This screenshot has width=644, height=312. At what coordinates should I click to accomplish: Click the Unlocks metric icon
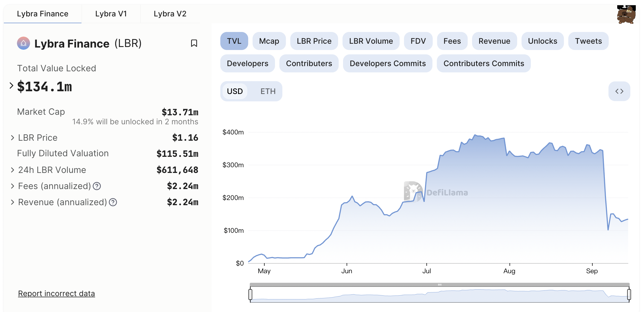click(542, 41)
